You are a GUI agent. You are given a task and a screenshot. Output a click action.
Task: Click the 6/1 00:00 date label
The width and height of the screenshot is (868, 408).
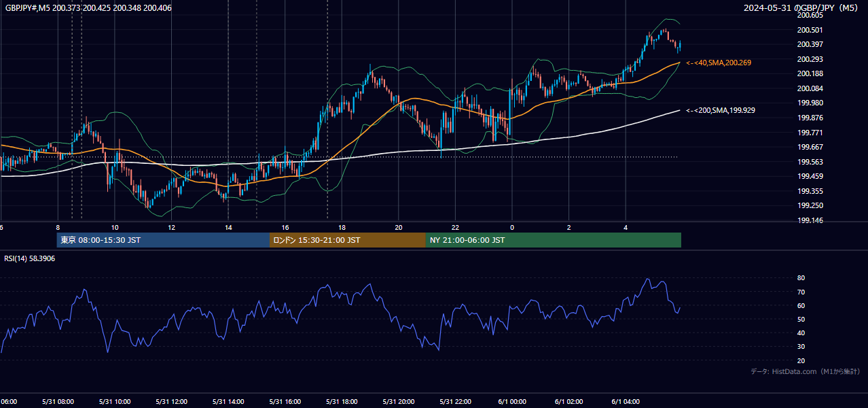point(512,401)
